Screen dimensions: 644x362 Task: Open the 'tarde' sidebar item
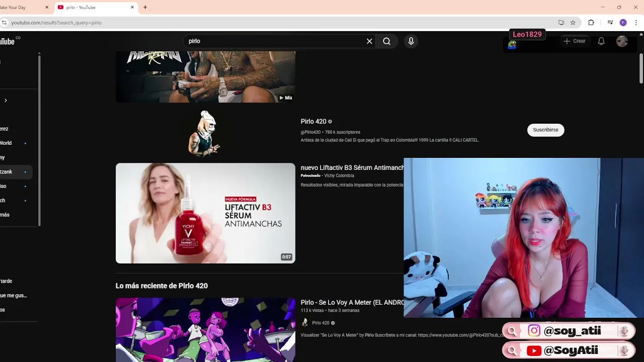point(14,281)
